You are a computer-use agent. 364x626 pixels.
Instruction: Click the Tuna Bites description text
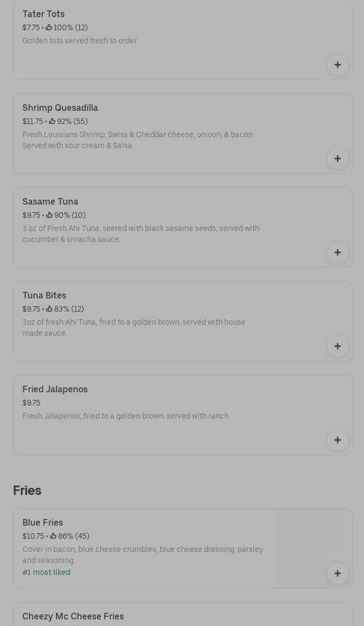(x=134, y=328)
